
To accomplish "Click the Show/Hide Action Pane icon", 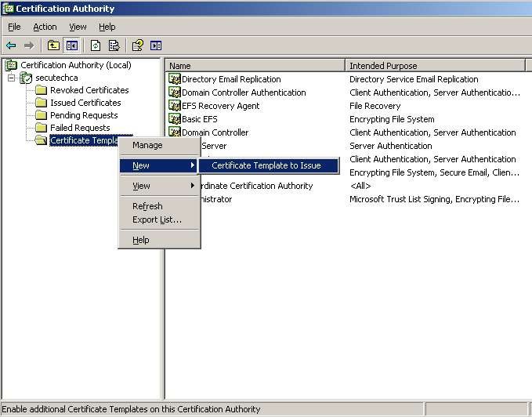I will [x=156, y=45].
